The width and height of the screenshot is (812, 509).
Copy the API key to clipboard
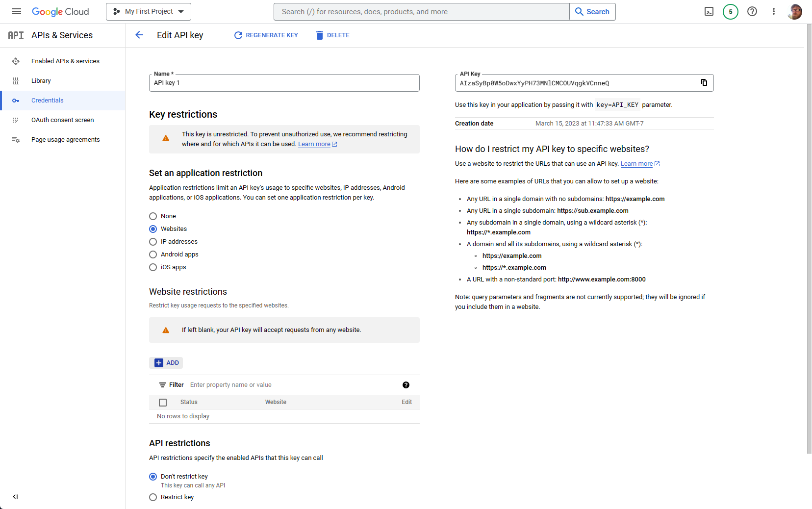704,82
